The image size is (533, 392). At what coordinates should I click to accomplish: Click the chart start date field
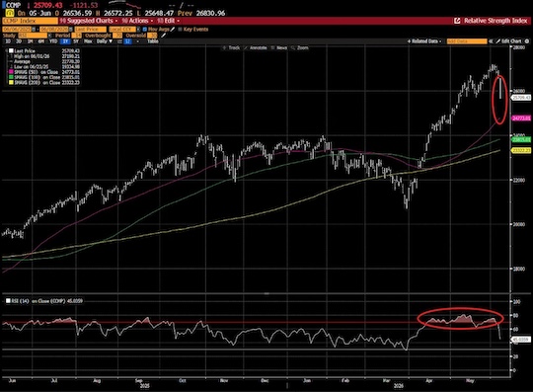pos(18,30)
